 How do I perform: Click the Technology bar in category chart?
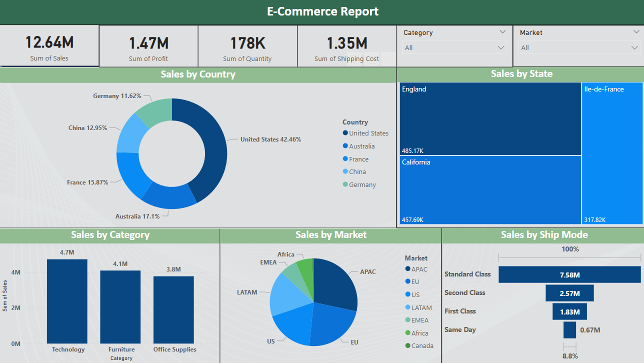point(67,300)
